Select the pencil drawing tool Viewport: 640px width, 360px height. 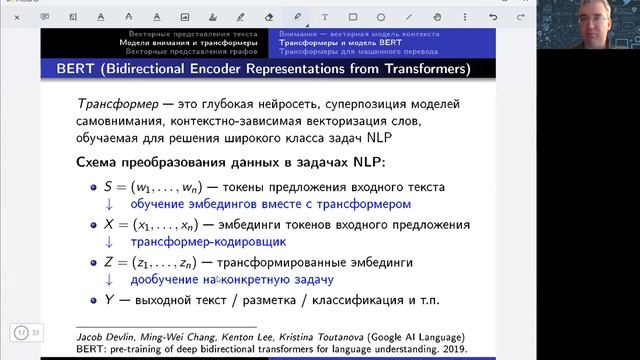(x=240, y=17)
